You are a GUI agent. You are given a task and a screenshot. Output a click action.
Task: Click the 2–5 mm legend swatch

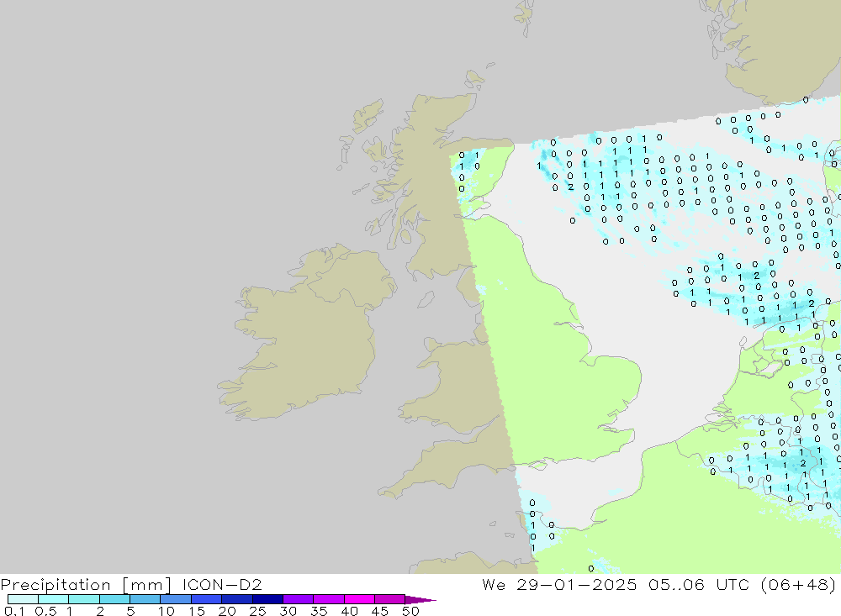click(x=114, y=599)
